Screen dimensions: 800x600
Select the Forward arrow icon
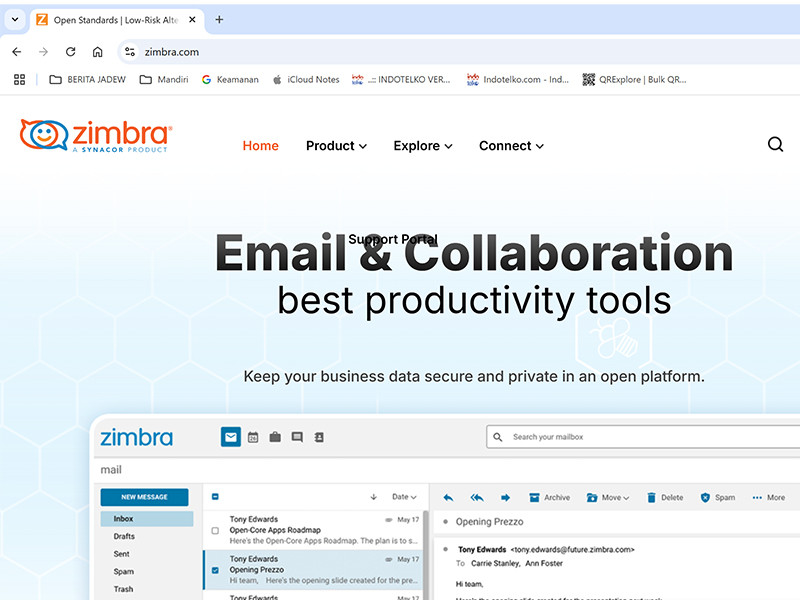pos(507,497)
